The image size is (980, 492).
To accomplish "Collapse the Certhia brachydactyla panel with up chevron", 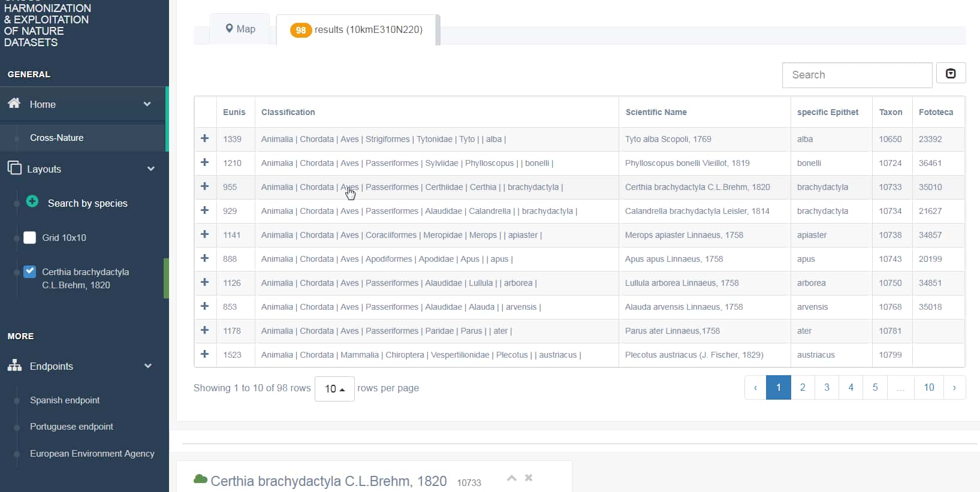I will (x=511, y=478).
